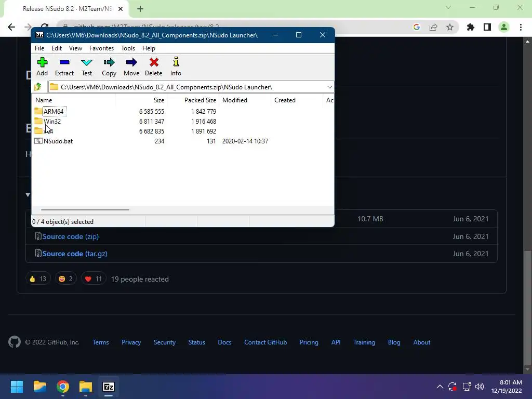
Task: Click the GitHub logo in footer
Action: click(x=14, y=342)
